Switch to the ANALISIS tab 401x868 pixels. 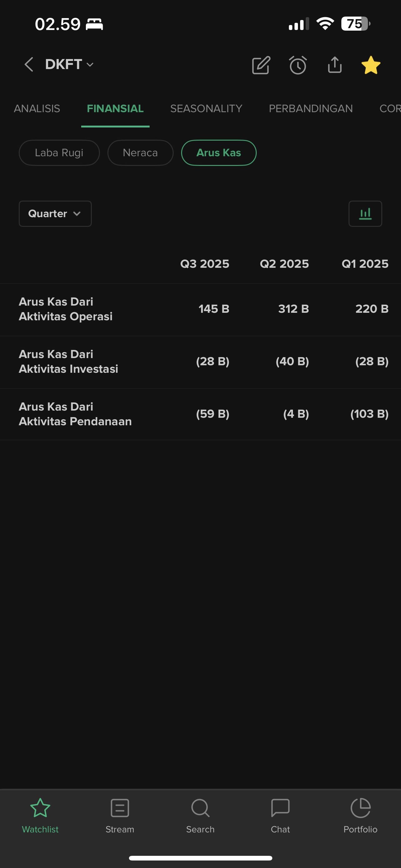click(37, 108)
